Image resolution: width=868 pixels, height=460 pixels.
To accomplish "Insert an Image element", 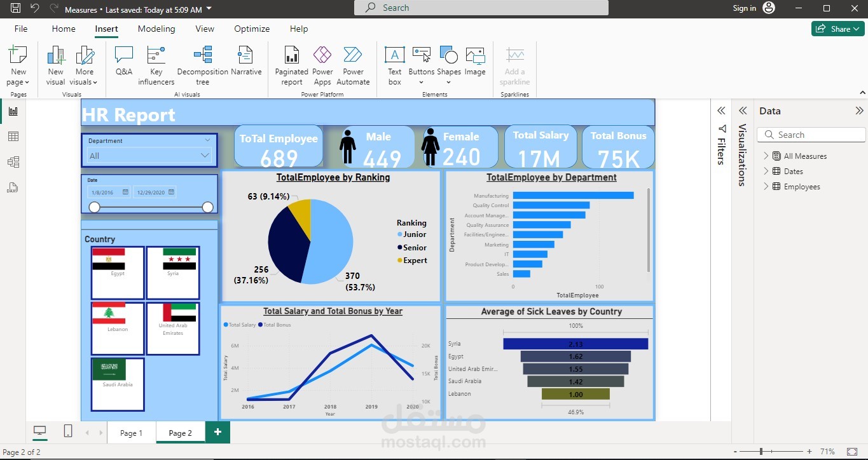I will (x=475, y=61).
